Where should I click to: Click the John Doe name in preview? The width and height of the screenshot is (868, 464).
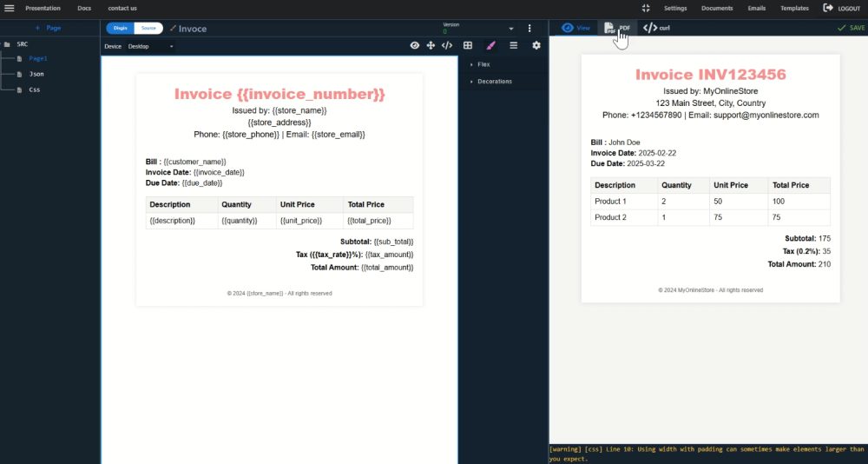coord(624,143)
